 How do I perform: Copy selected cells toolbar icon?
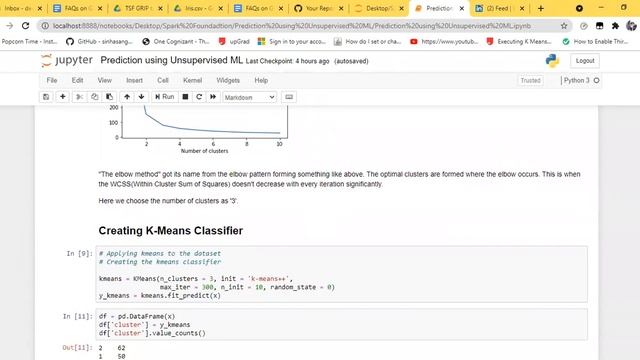point(94,97)
